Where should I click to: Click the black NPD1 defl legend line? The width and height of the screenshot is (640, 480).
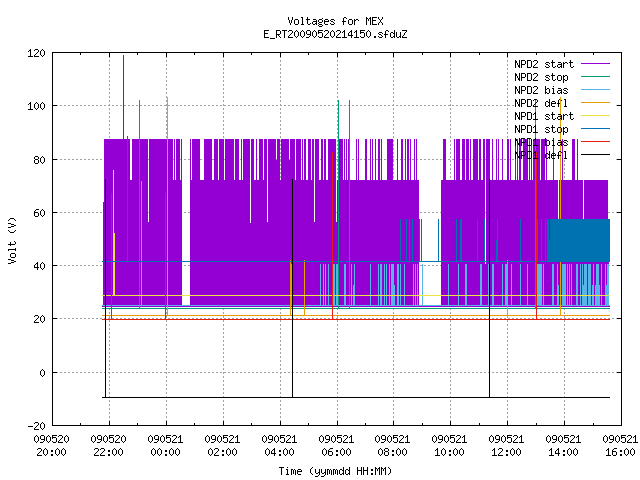click(x=595, y=155)
